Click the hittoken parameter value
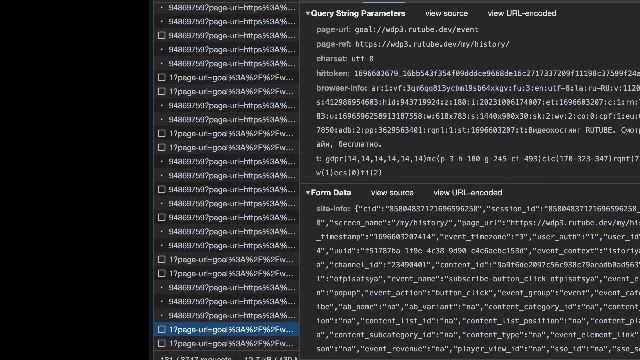Image resolution: width=640 pixels, height=360 pixels. click(497, 73)
